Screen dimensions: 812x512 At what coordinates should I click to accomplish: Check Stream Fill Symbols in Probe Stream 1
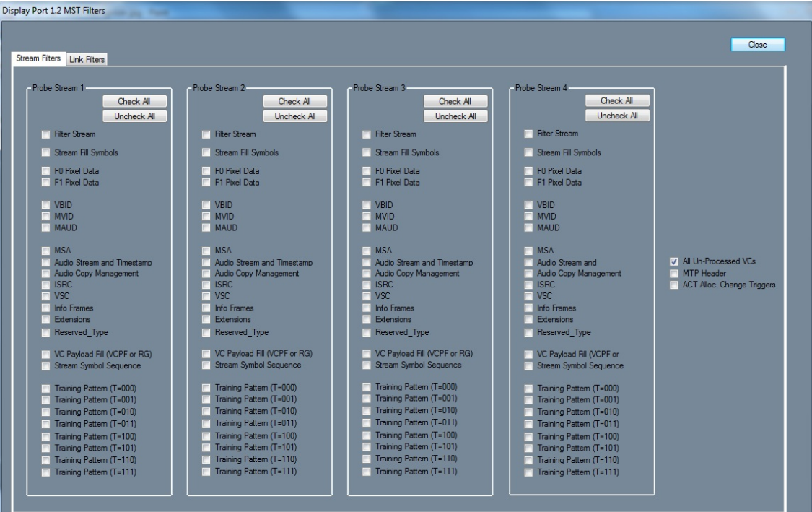click(45, 152)
